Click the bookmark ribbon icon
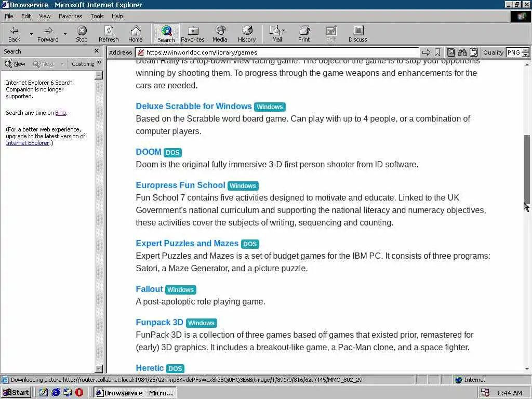The image size is (532, 399). 437,52
